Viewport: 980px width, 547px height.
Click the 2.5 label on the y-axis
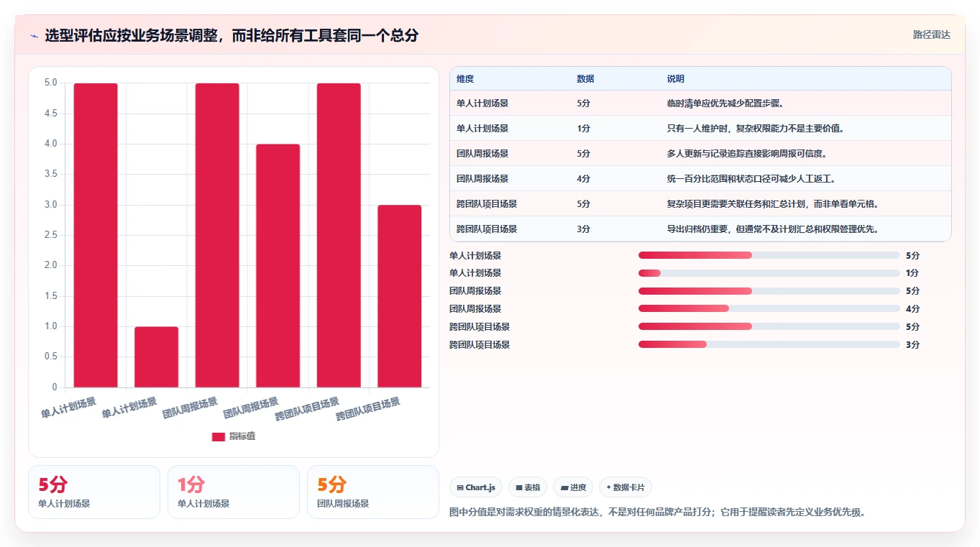point(50,235)
